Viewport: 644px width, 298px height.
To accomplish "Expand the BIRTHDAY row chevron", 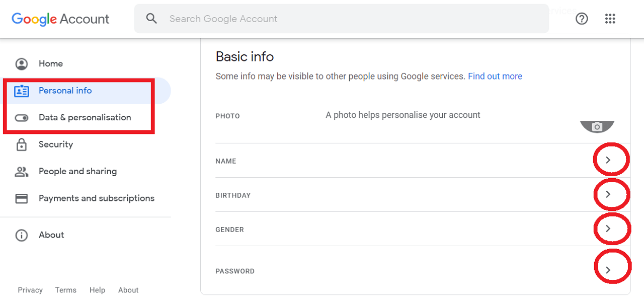I will (608, 194).
